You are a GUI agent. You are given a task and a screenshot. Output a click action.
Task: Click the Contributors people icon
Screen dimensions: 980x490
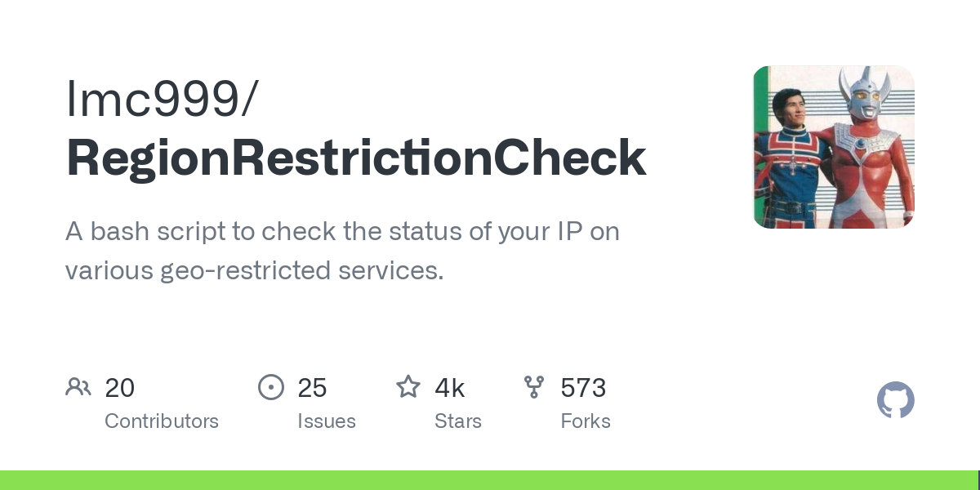78,387
